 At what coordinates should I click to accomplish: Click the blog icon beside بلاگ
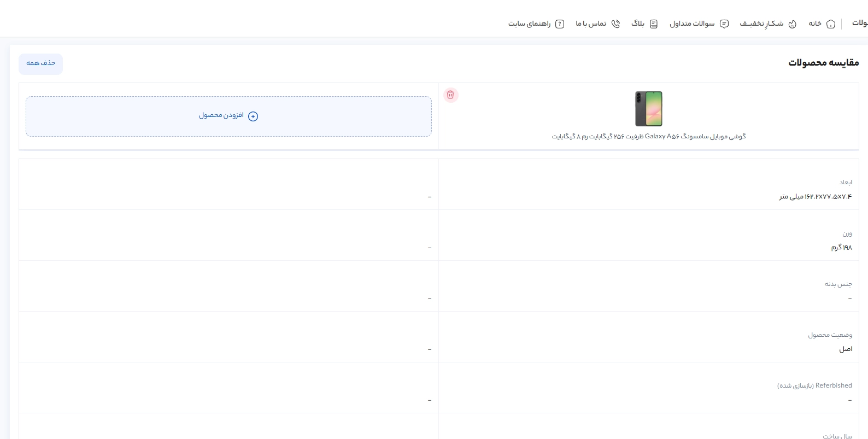point(654,24)
